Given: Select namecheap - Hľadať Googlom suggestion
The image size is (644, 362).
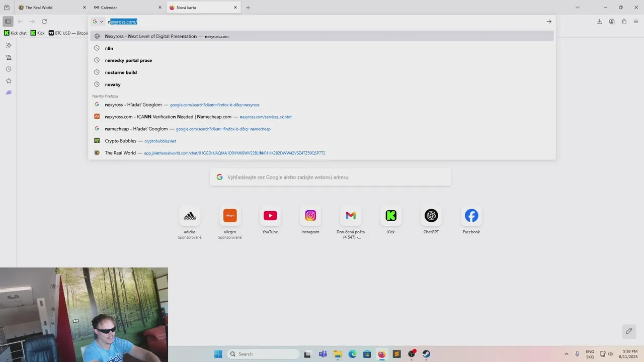Looking at the screenshot, I should tap(322, 129).
